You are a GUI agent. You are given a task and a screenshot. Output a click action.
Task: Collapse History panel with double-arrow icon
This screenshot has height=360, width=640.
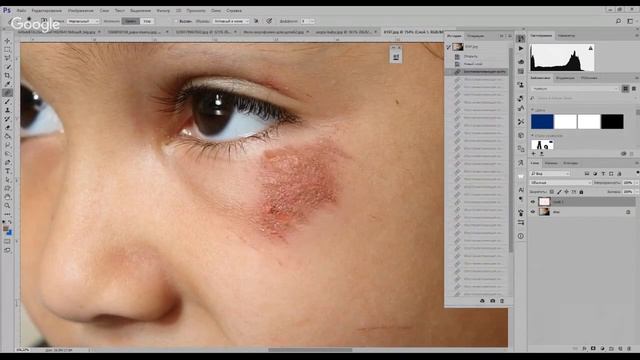point(502,36)
